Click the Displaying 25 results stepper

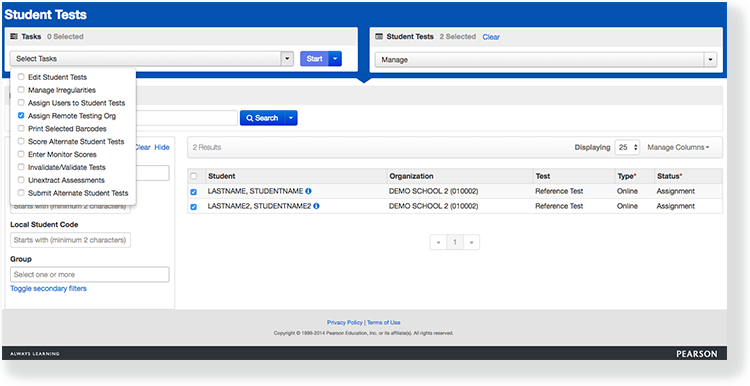click(x=627, y=147)
